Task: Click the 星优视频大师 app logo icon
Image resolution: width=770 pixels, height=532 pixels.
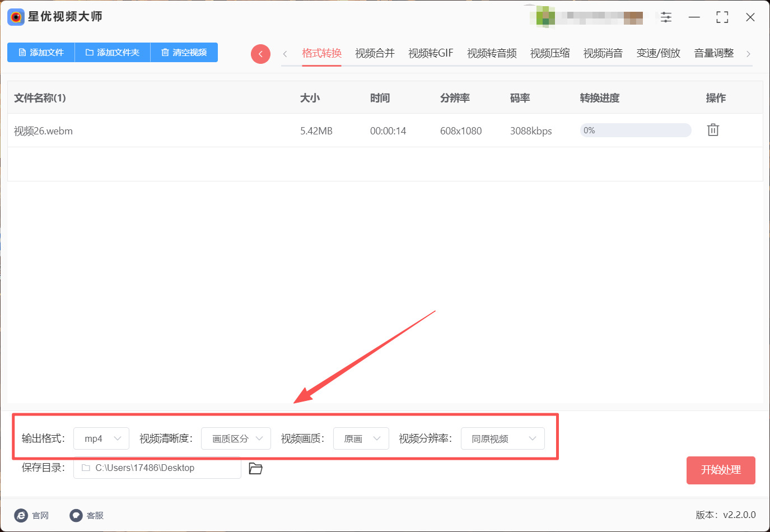Action: point(16,17)
